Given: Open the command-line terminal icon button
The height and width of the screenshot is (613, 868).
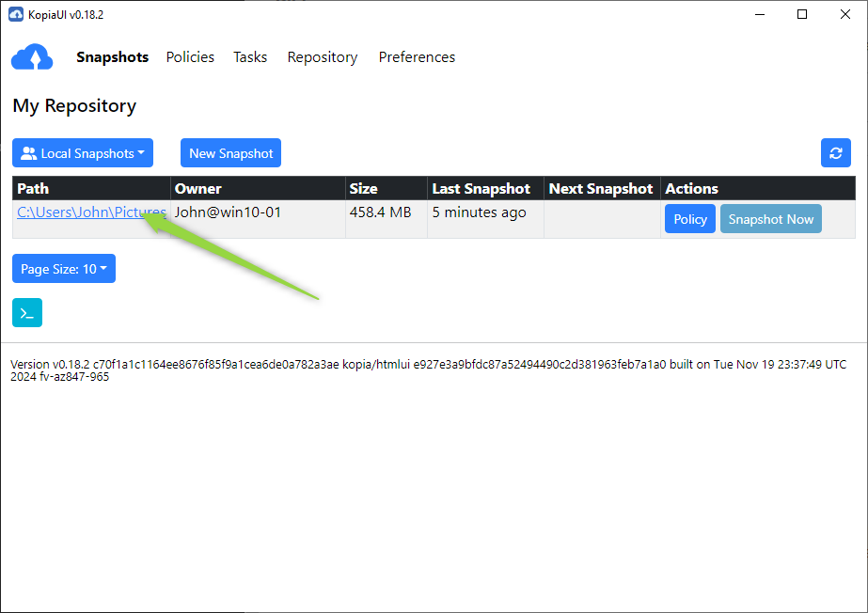Looking at the screenshot, I should pyautogui.click(x=27, y=312).
